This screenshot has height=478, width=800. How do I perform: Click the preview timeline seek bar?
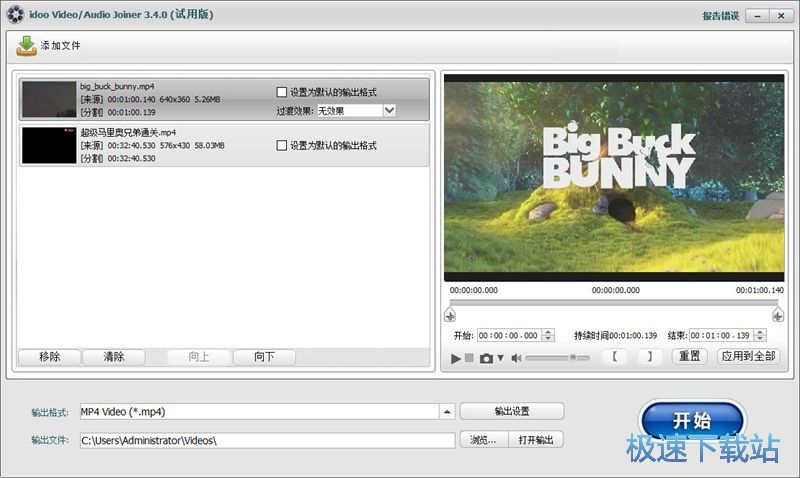pyautogui.click(x=614, y=303)
